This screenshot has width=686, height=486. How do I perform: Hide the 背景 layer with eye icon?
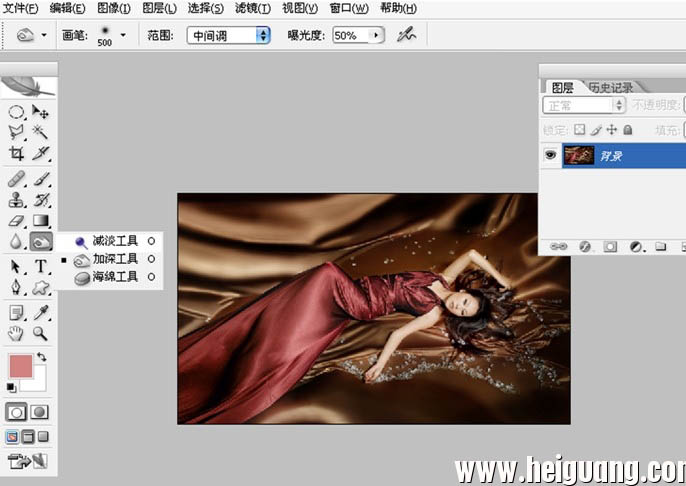(x=550, y=155)
